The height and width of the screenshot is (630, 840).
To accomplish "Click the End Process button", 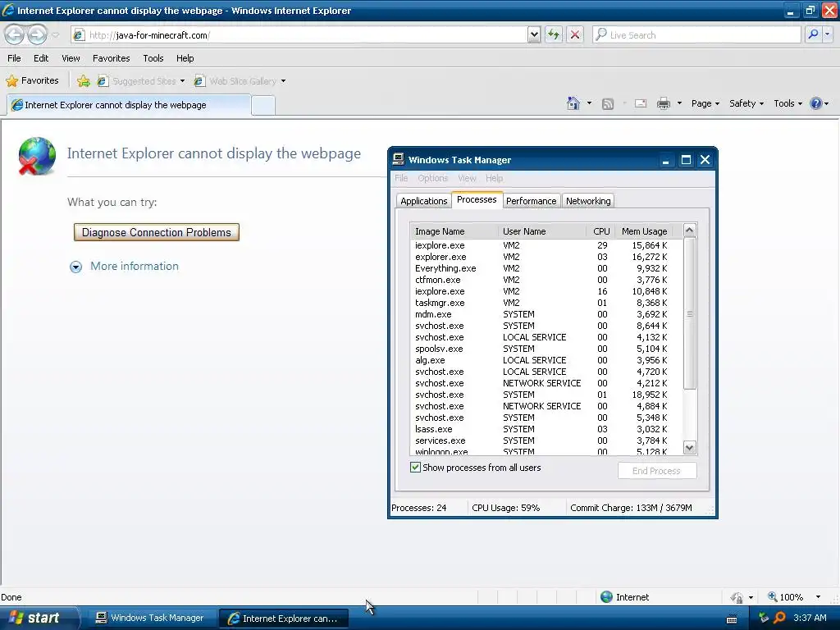I will 657,471.
